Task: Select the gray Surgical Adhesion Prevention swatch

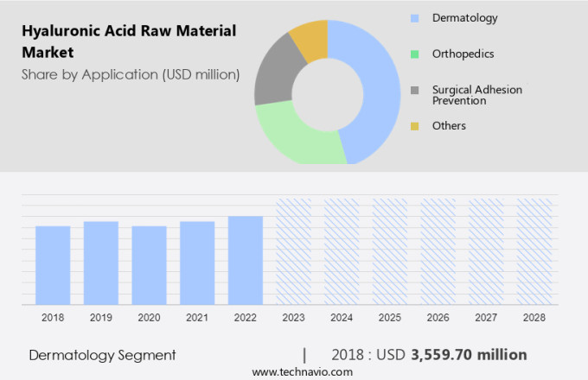Action: point(414,91)
